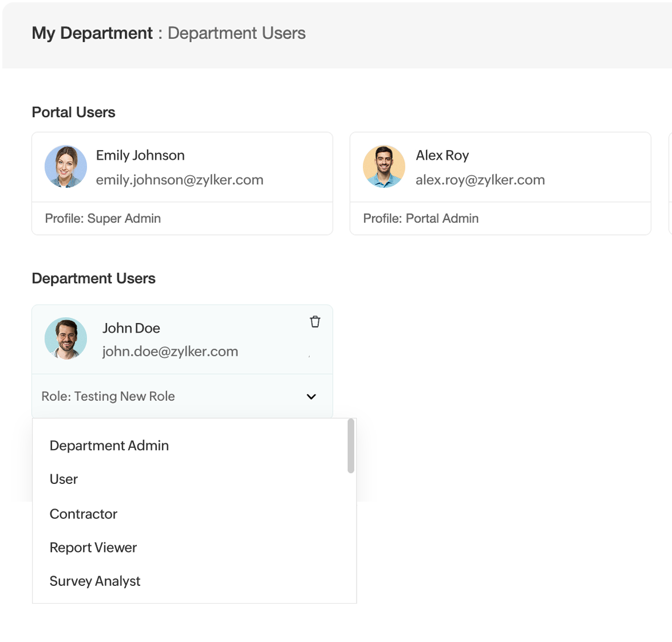Screen dimensions: 672x642
Task: Click the delete trash icon on John Doe's card
Action: click(315, 321)
